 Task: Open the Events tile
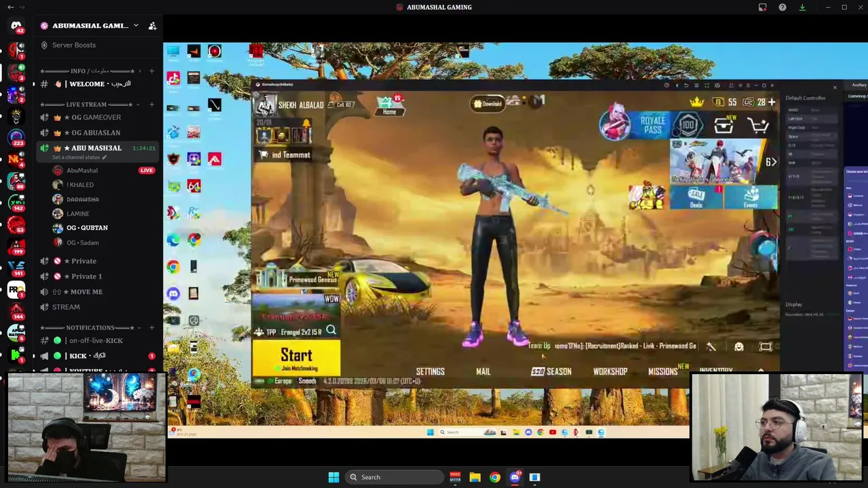click(750, 197)
